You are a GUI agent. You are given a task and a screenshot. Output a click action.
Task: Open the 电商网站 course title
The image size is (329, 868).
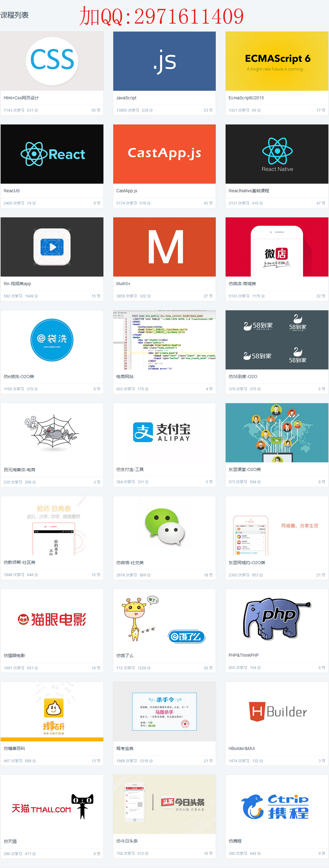tap(125, 377)
